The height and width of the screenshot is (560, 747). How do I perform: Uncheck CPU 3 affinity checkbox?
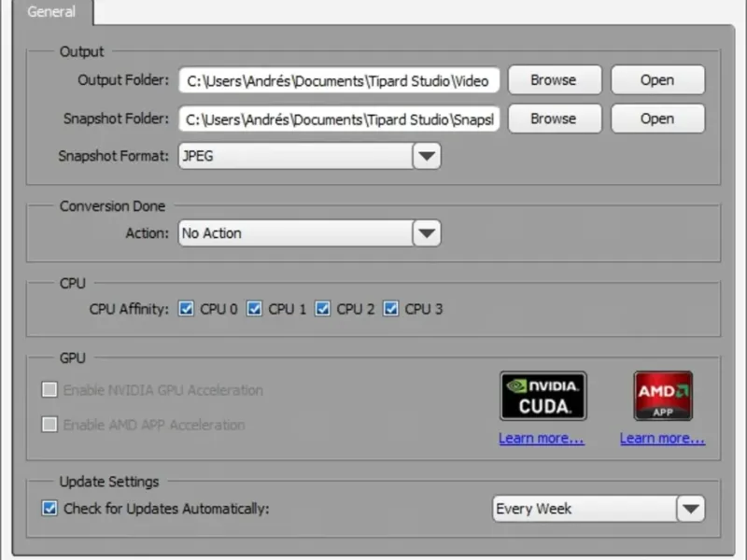(390, 309)
